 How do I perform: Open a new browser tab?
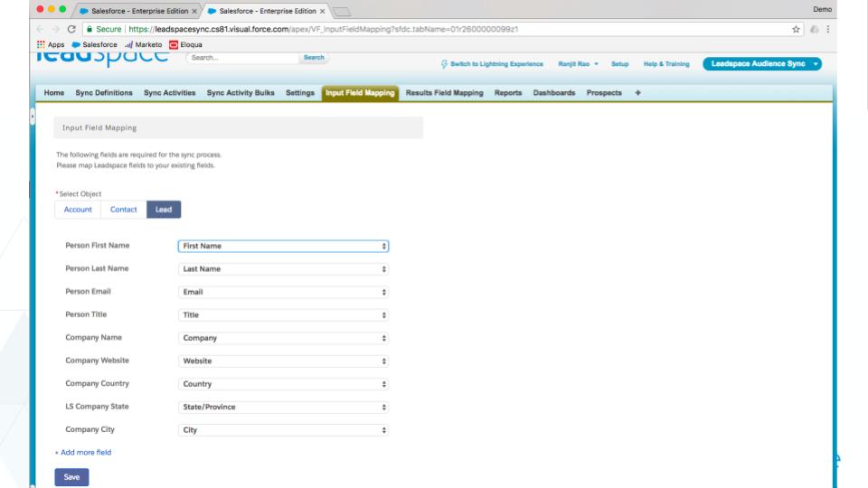click(342, 12)
